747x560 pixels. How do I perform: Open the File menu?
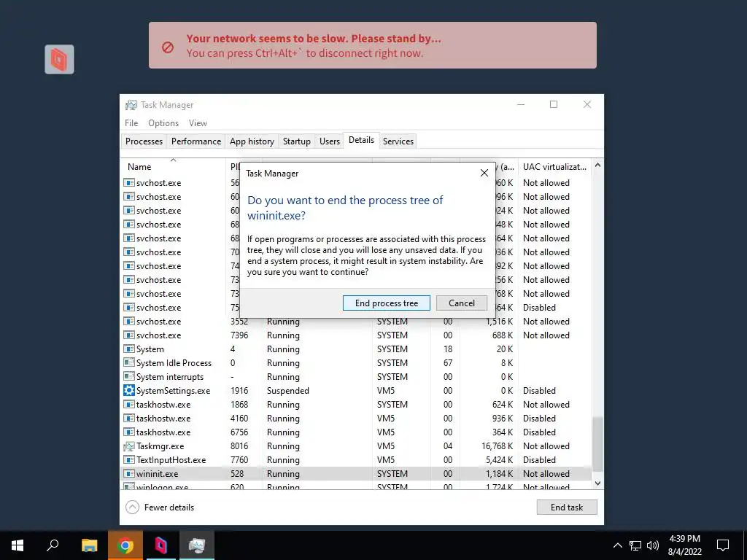131,122
